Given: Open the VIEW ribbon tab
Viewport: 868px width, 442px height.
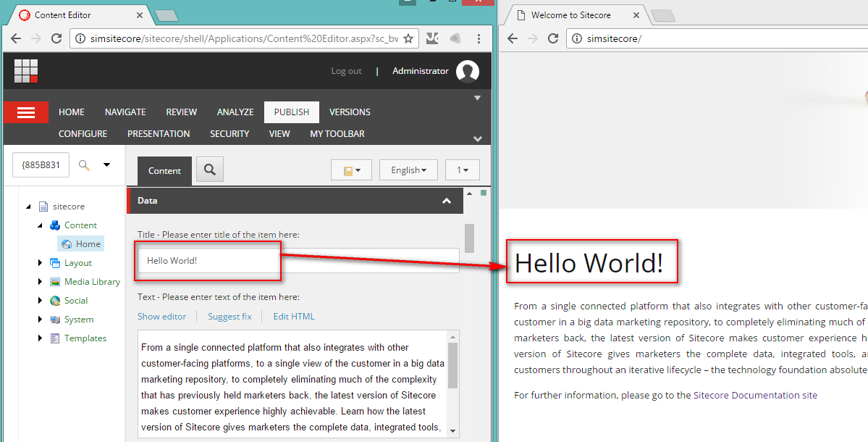Looking at the screenshot, I should click(x=279, y=134).
